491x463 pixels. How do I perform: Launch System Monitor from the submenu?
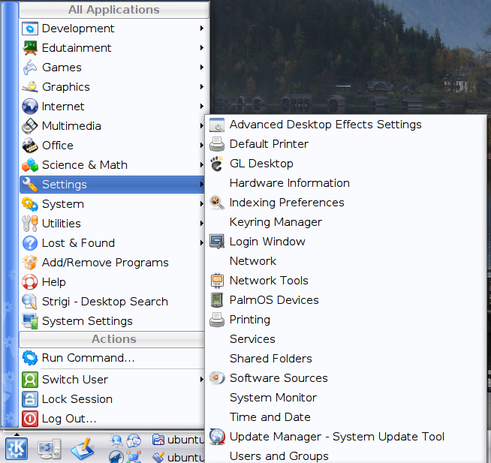(x=273, y=398)
